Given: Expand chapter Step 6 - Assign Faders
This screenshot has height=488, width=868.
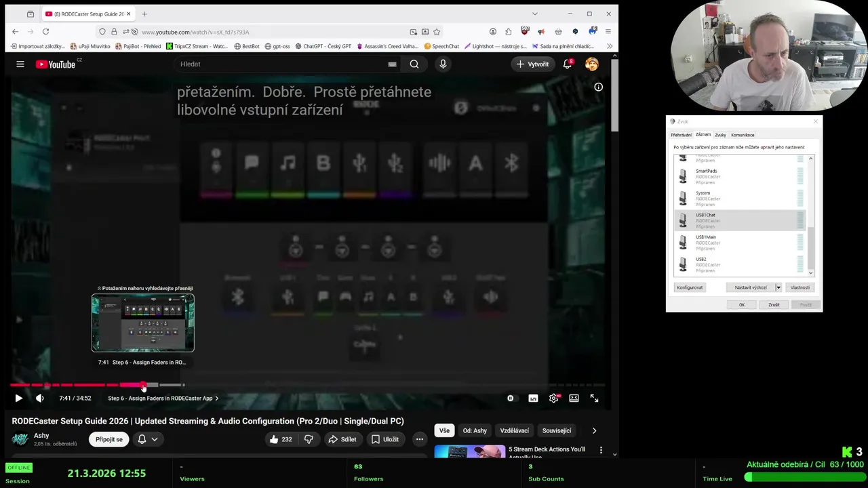Looking at the screenshot, I should 163,399.
